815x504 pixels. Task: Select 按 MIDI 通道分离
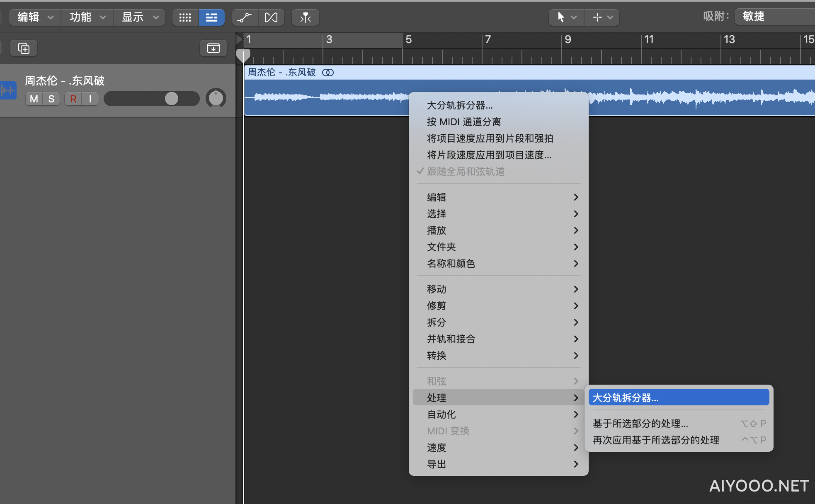(499, 122)
